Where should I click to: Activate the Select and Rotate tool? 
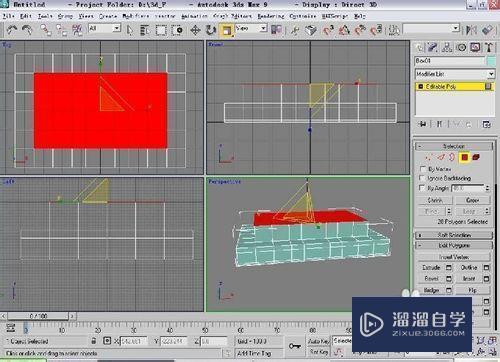pos(211,30)
